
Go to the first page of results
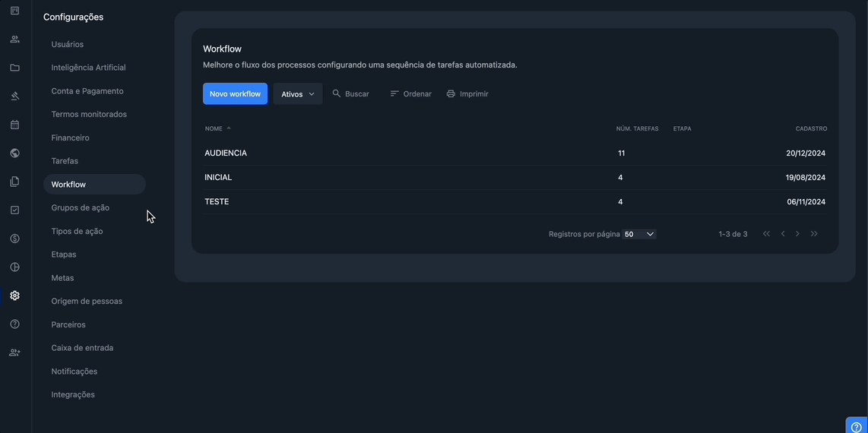(766, 234)
